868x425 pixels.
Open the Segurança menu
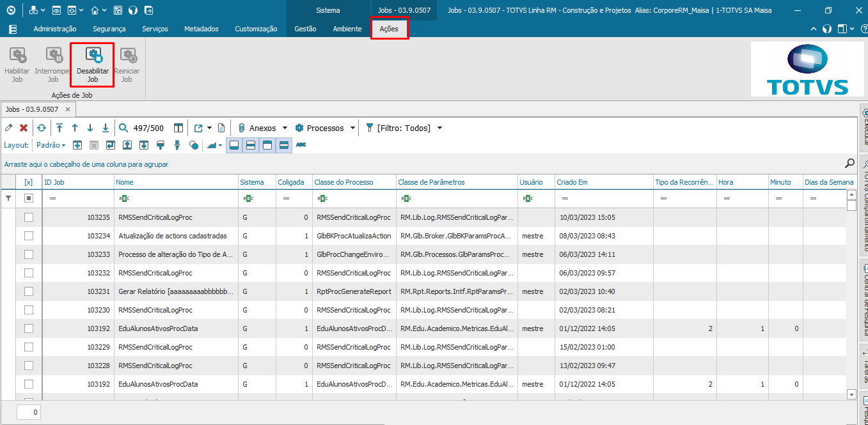(x=109, y=29)
